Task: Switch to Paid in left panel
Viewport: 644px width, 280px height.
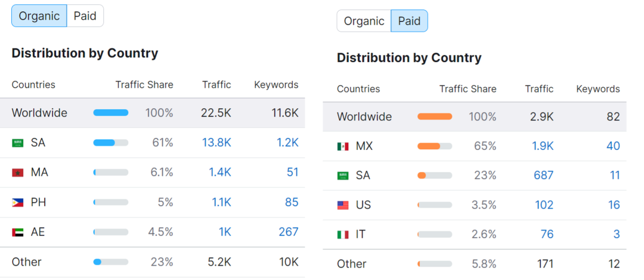Action: pos(85,16)
